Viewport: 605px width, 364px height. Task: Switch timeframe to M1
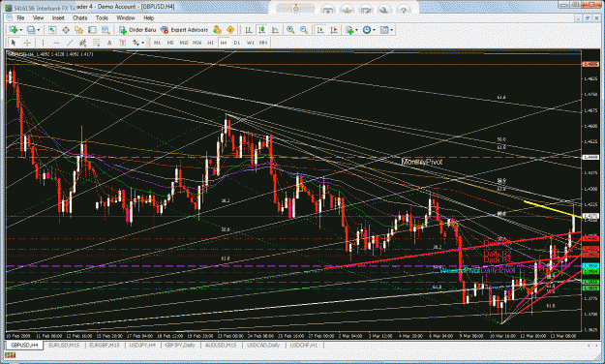click(157, 43)
